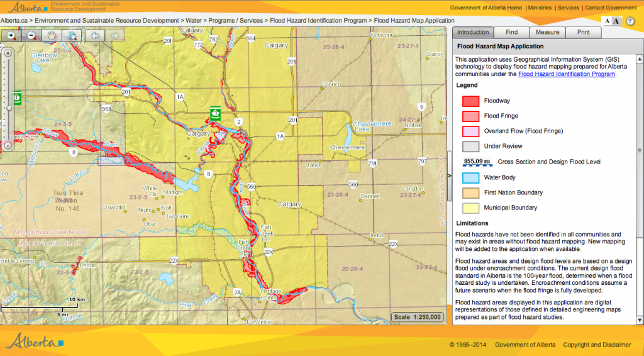Click the Floodway red legend swatch
The height and width of the screenshot is (356, 644).
(470, 101)
